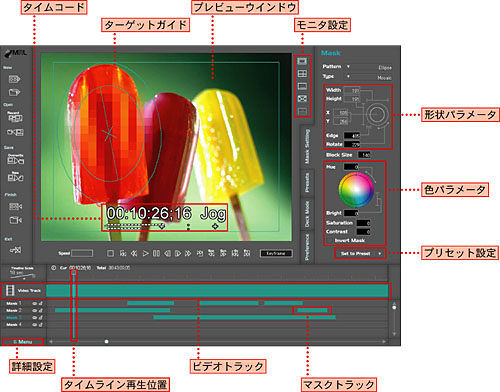Click the fast-forward double arrow icon

click(x=188, y=254)
